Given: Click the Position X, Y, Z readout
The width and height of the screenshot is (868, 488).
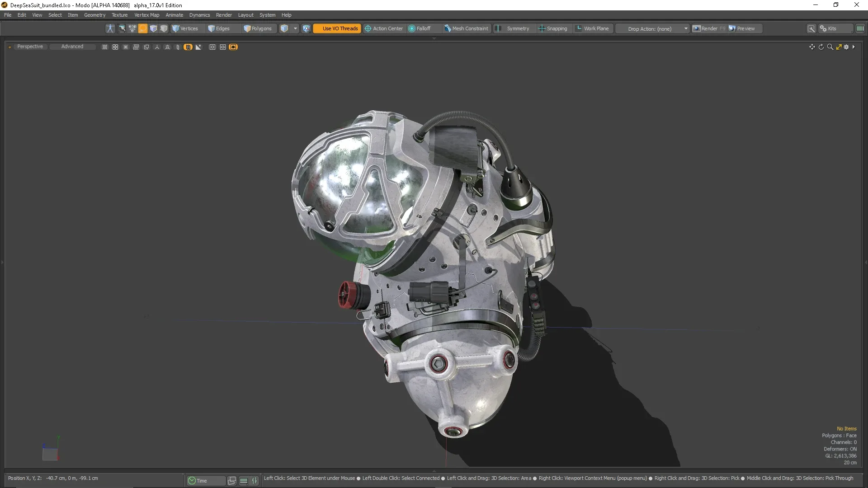Looking at the screenshot, I should coord(53,478).
